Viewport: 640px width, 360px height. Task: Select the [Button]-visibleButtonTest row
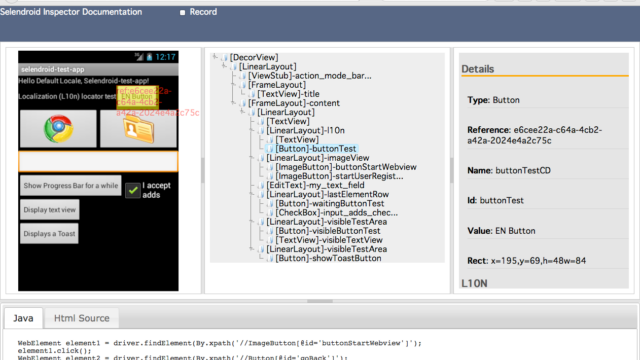coord(328,231)
